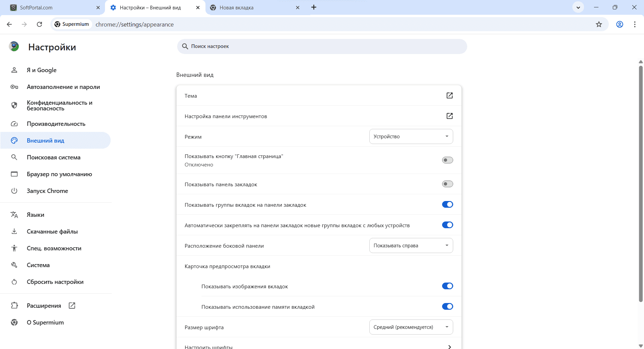Open the Расширения link in sidebar
The image size is (644, 349).
[44, 306]
